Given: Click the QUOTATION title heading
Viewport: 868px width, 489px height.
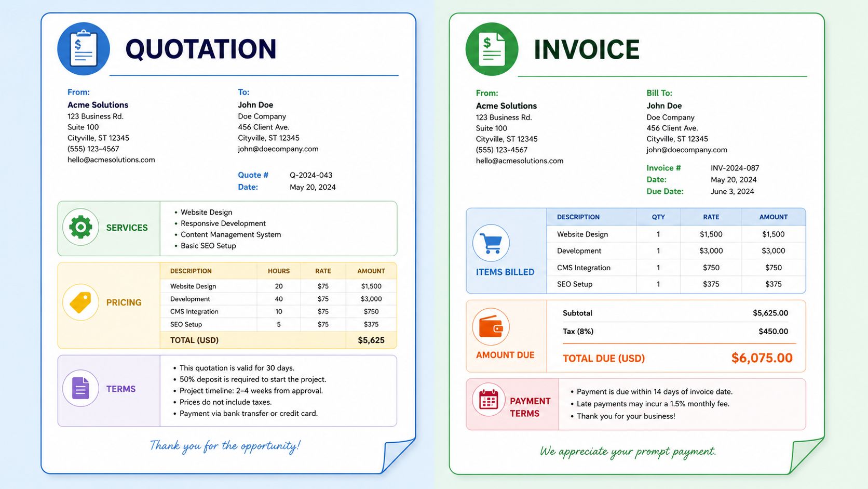Looking at the screenshot, I should point(201,49).
